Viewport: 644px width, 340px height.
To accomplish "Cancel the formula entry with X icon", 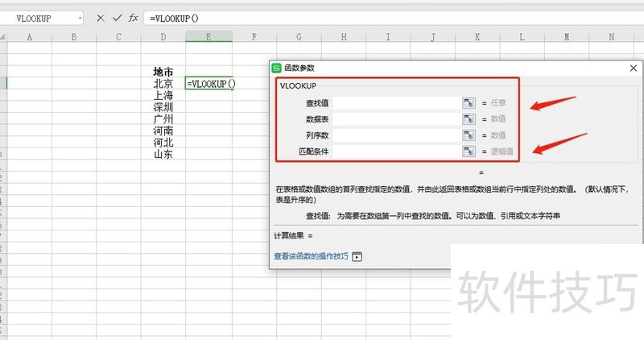I will [101, 18].
